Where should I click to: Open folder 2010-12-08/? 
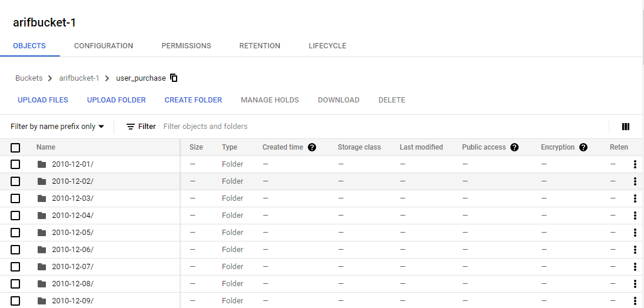[x=72, y=284]
